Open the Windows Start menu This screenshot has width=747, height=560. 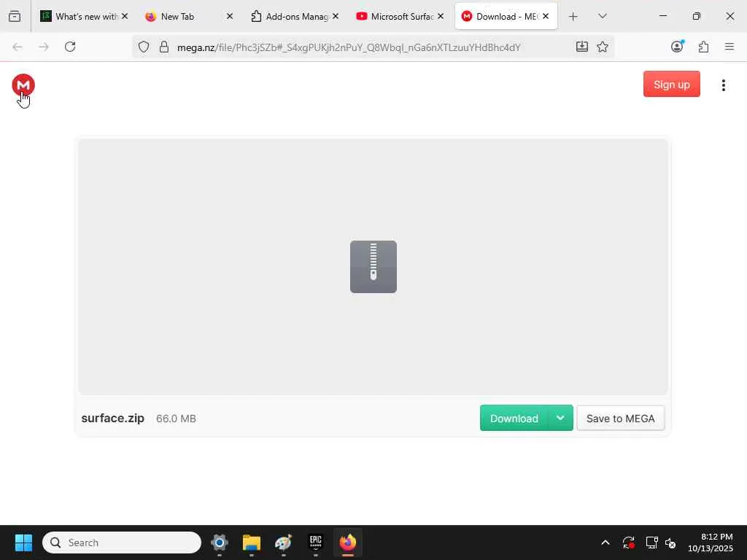[x=23, y=542]
